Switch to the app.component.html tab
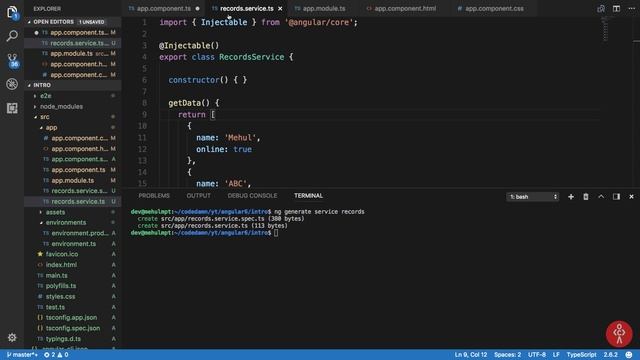The height and width of the screenshot is (360, 640). [405, 9]
